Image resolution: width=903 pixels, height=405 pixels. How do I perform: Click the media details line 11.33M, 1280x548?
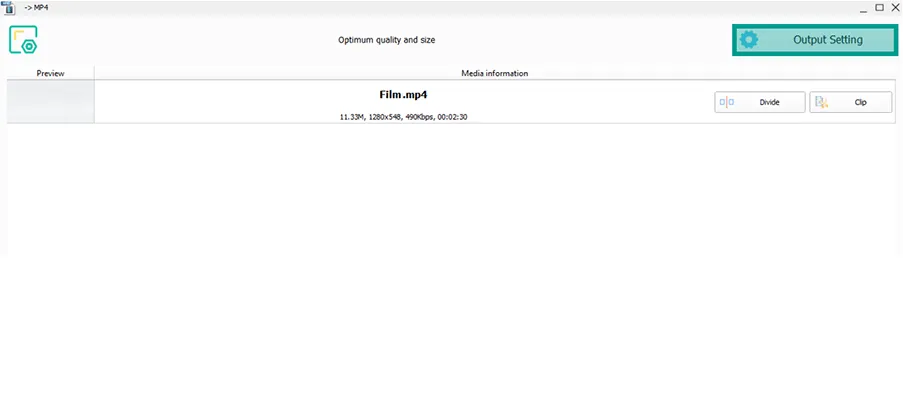click(x=403, y=117)
